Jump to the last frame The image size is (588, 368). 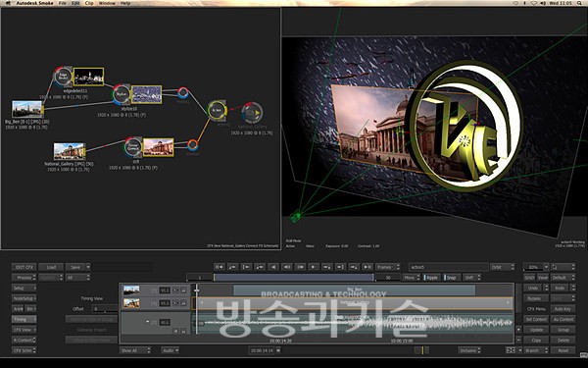point(367,267)
